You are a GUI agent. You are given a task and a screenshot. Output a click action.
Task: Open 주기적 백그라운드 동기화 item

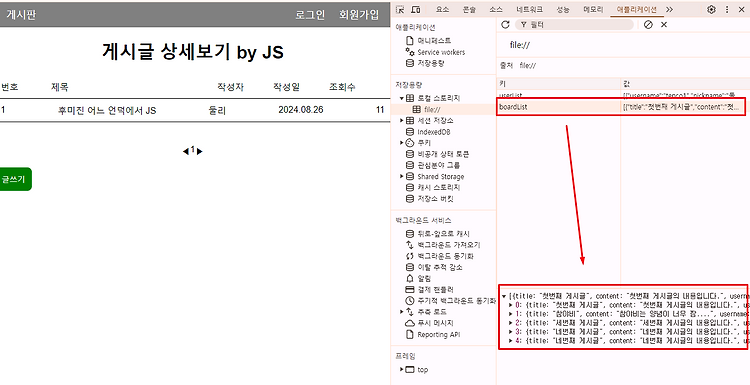click(x=450, y=301)
